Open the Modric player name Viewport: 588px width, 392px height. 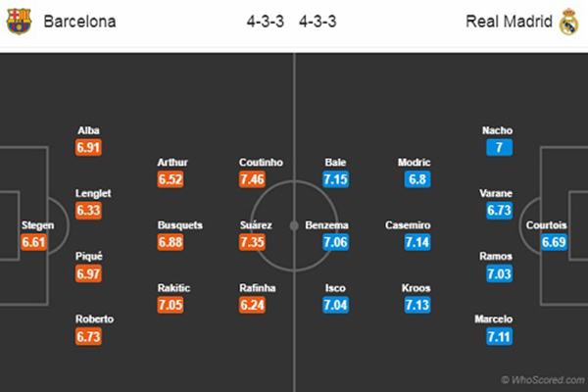pyautogui.click(x=414, y=163)
